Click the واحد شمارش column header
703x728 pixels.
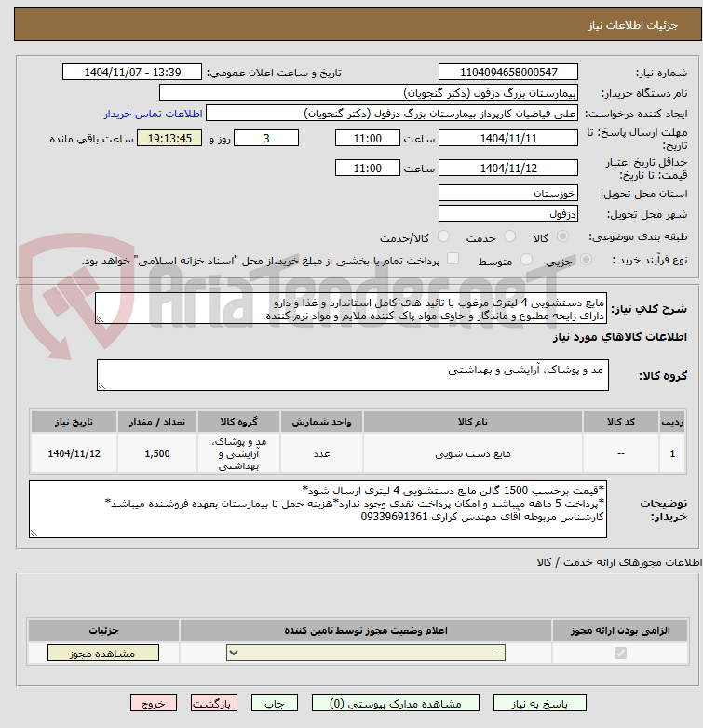click(321, 422)
